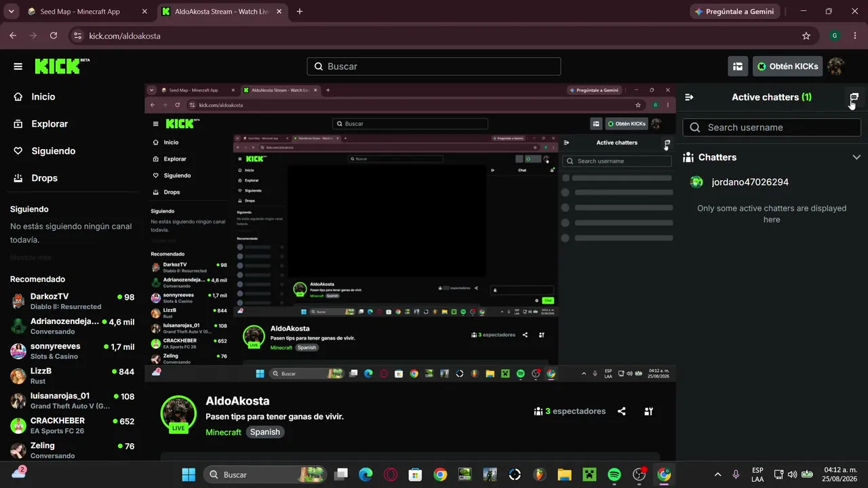Click the stream video player
The width and height of the screenshot is (868, 488).
(x=410, y=232)
